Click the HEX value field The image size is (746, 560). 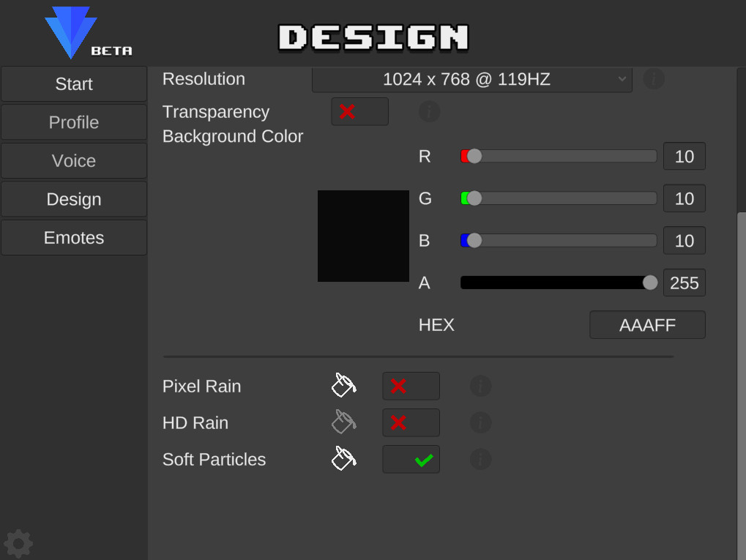tap(646, 324)
